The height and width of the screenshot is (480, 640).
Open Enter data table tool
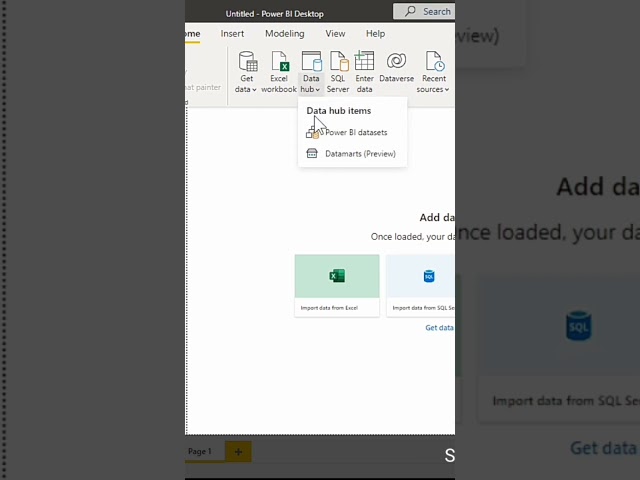pyautogui.click(x=364, y=72)
